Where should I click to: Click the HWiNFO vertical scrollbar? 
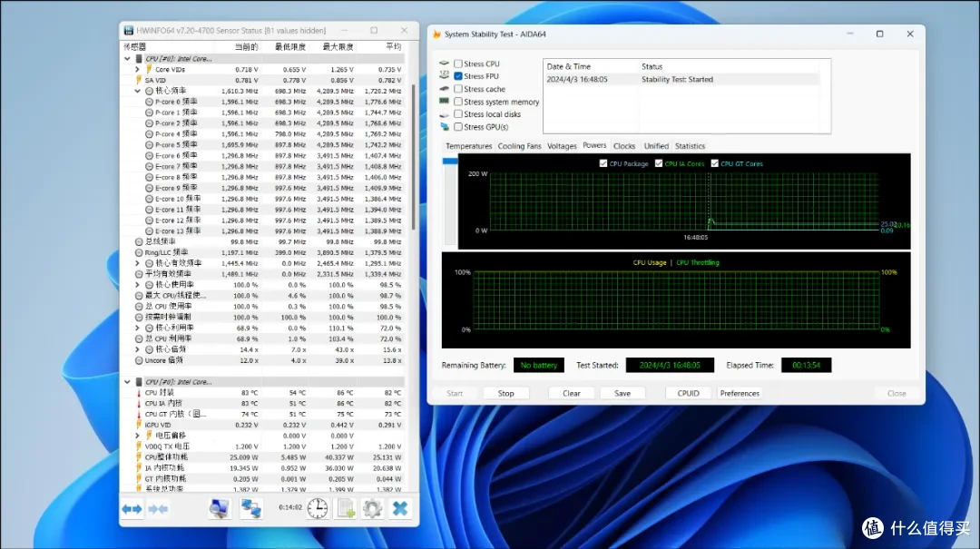(x=413, y=156)
